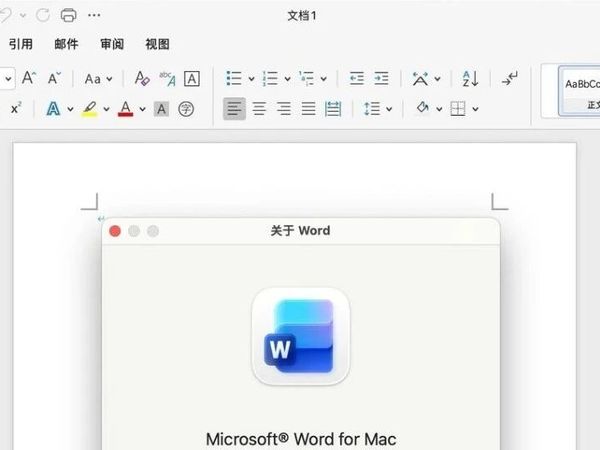Toggle center text alignment
The height and width of the screenshot is (450, 600).
259,109
